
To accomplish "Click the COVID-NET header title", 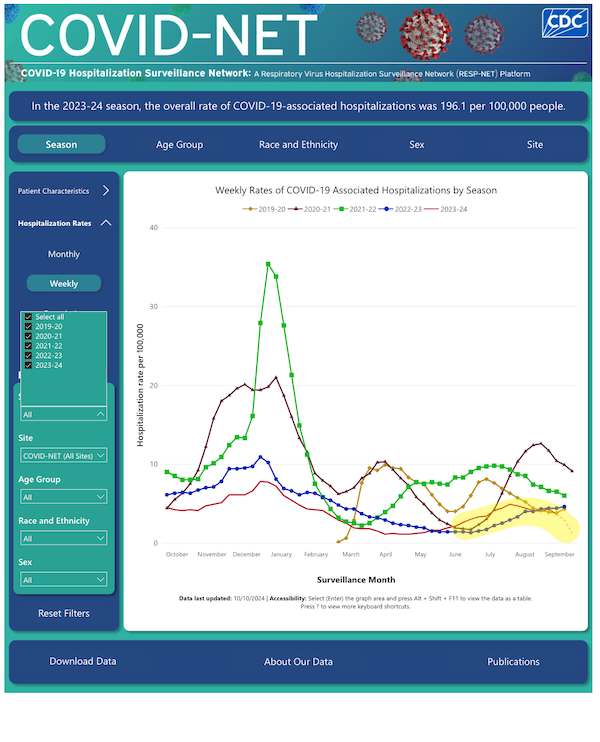I will click(x=168, y=35).
